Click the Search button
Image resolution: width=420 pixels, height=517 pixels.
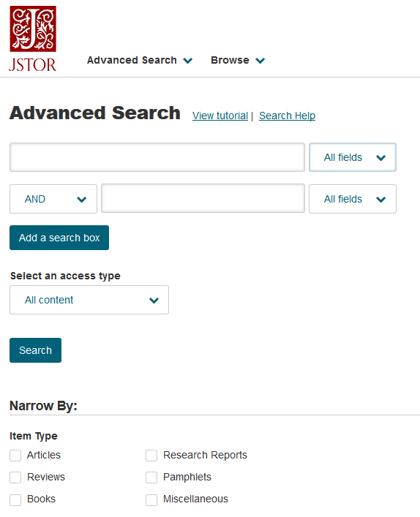(35, 350)
